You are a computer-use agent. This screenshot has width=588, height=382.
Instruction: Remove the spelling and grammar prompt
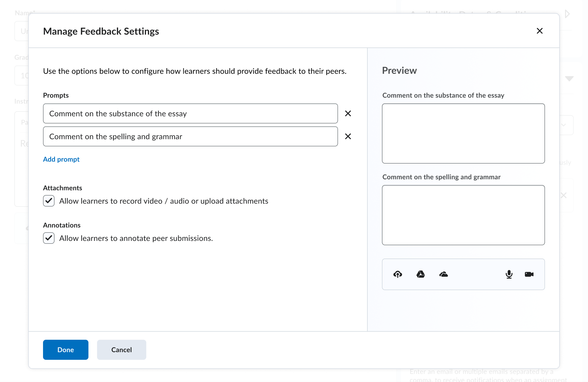[348, 137]
